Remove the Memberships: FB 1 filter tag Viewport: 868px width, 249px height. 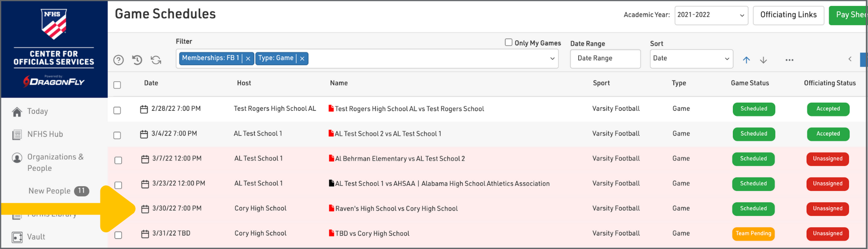248,59
